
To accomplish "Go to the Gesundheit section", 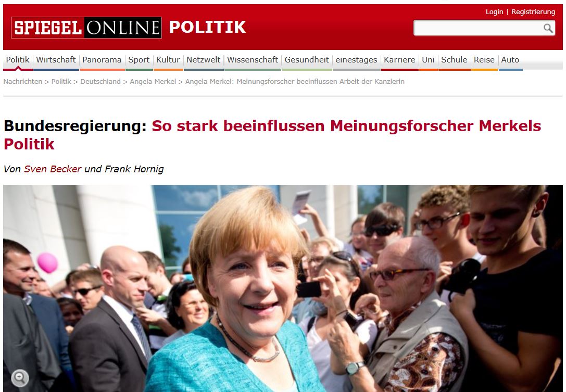I will [307, 59].
